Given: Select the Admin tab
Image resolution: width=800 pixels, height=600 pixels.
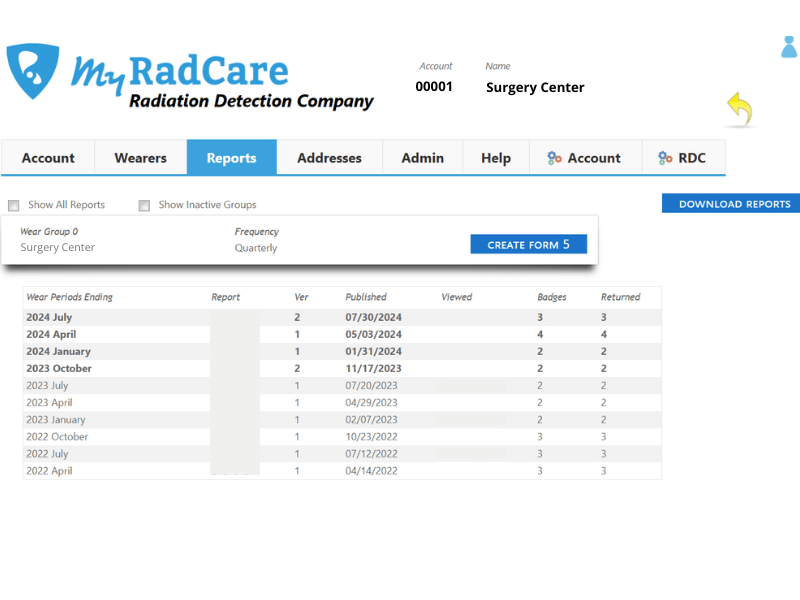Looking at the screenshot, I should [x=422, y=157].
